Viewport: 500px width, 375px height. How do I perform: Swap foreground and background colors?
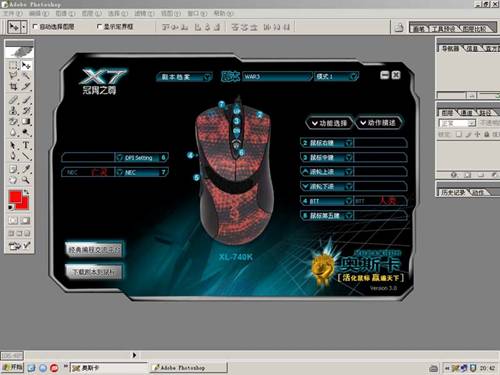[26, 192]
